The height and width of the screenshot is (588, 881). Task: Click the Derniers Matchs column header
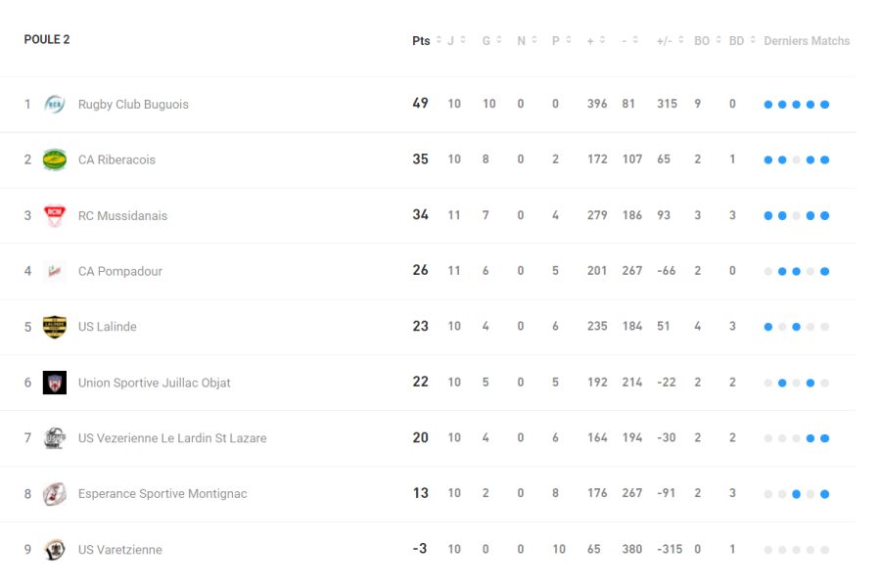coord(807,41)
